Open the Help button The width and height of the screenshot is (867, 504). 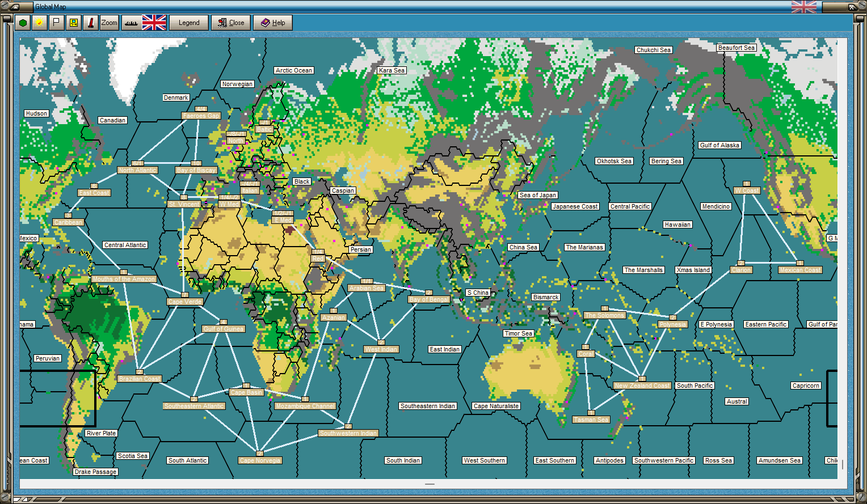273,23
